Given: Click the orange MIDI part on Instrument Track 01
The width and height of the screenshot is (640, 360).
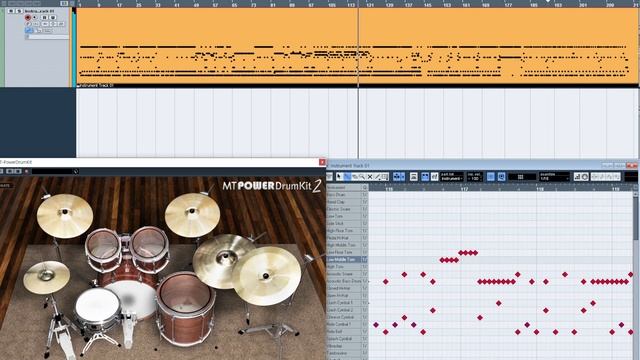Looking at the screenshot, I should (x=357, y=46).
